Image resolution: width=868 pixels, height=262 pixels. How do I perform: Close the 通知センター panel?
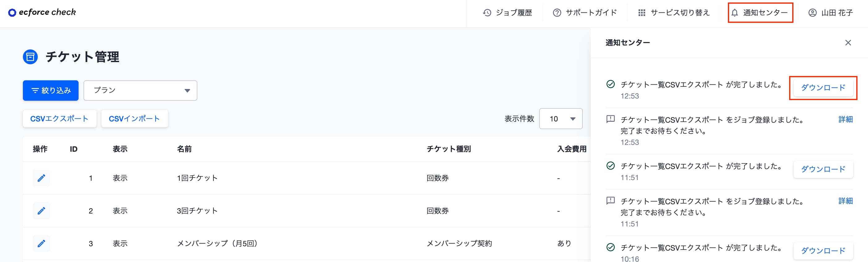(x=848, y=43)
